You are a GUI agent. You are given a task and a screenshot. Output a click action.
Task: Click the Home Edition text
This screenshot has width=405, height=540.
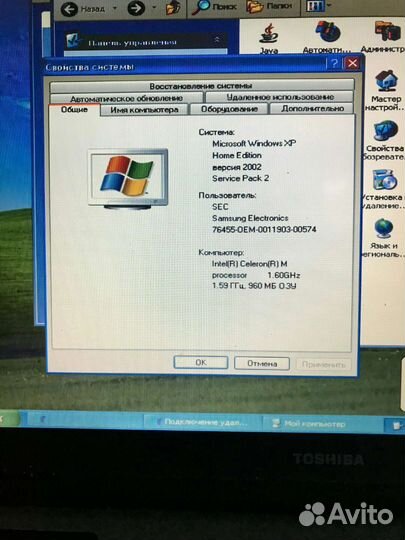[237, 155]
